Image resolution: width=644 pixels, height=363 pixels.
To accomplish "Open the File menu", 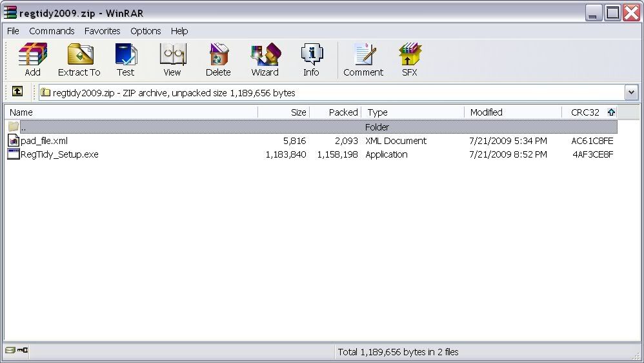I will pyautogui.click(x=13, y=31).
